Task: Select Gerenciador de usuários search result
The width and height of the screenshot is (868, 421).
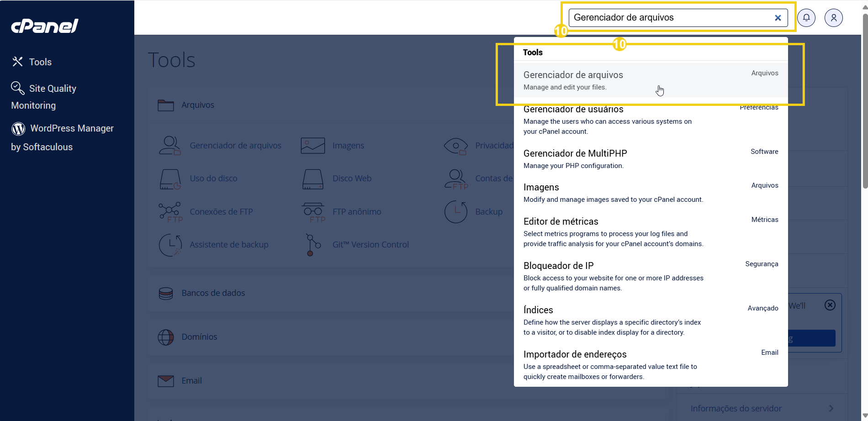Action: pos(651,120)
